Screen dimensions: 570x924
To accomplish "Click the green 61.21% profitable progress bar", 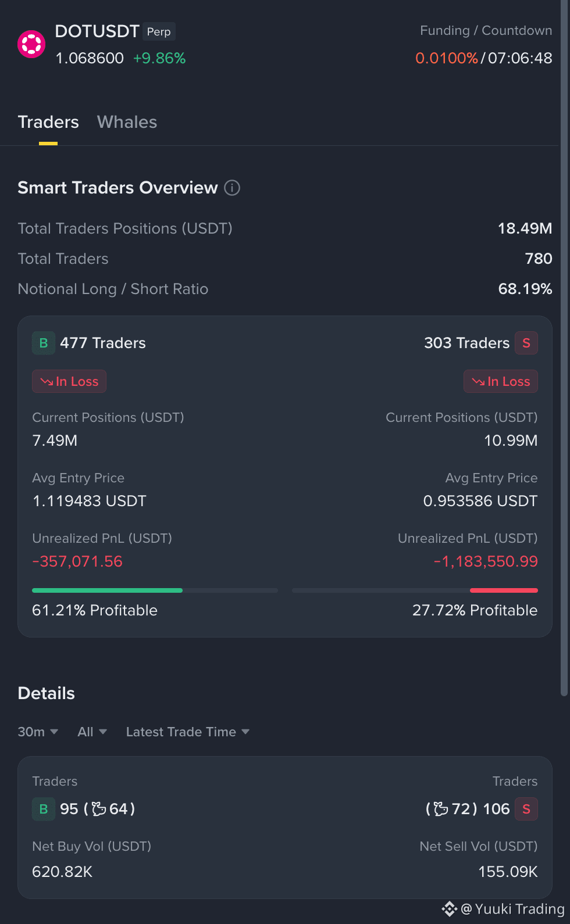I will [107, 590].
